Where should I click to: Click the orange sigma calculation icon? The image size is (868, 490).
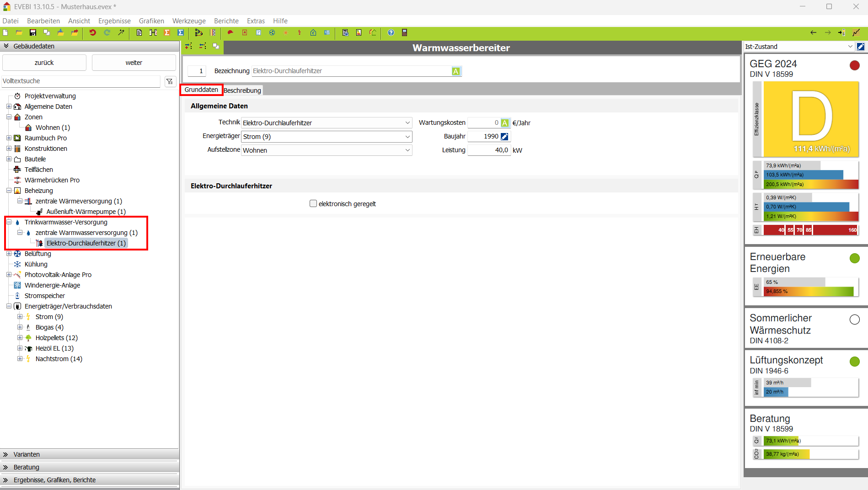tap(167, 32)
